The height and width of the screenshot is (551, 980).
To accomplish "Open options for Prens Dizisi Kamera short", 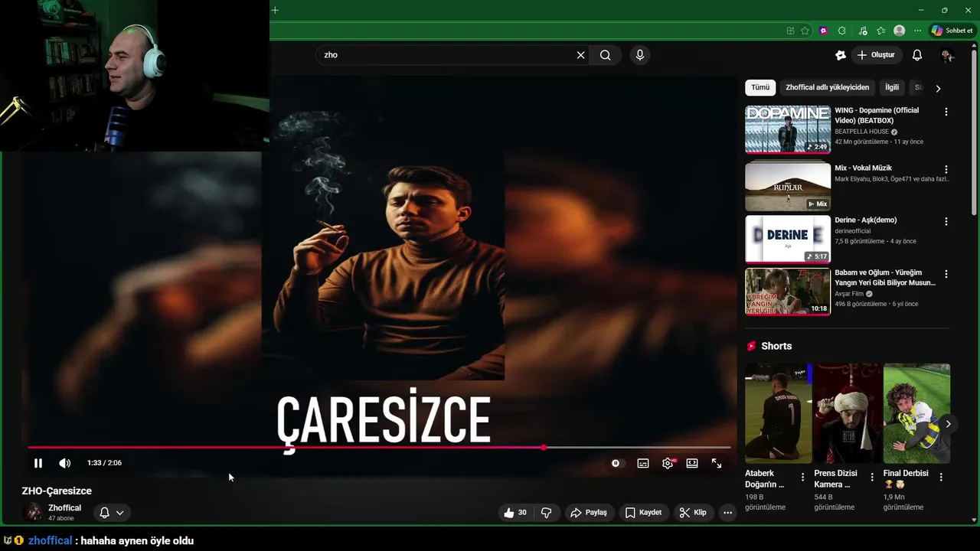I will [872, 478].
